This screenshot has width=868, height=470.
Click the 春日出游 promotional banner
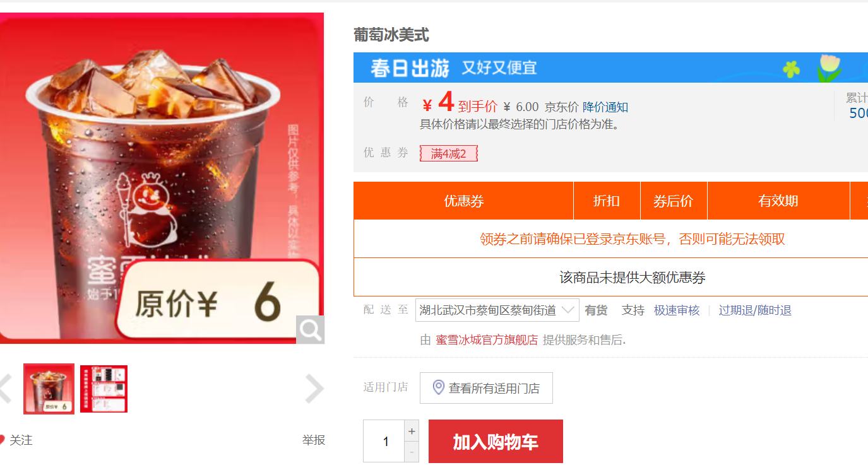tap(610, 68)
